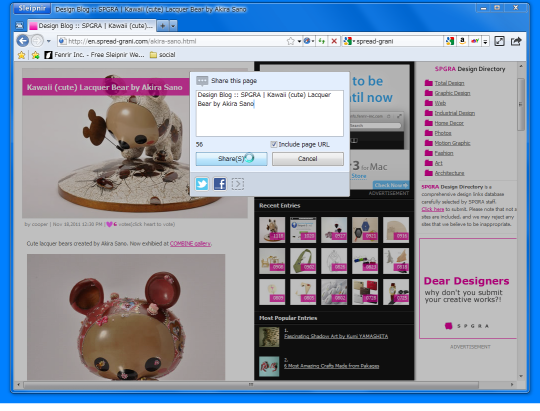The height and width of the screenshot is (411, 540).
Task: Click the Dear Designers advertisement banner
Action: [468, 288]
